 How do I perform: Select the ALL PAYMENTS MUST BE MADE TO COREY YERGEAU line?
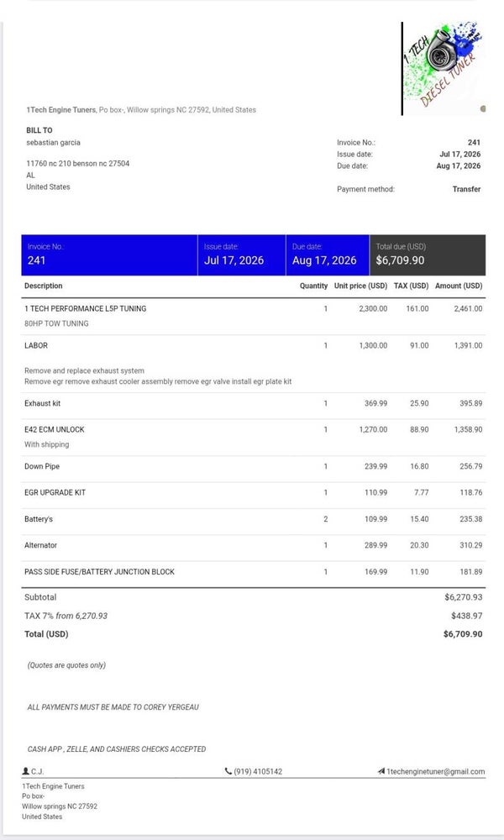[x=113, y=707]
